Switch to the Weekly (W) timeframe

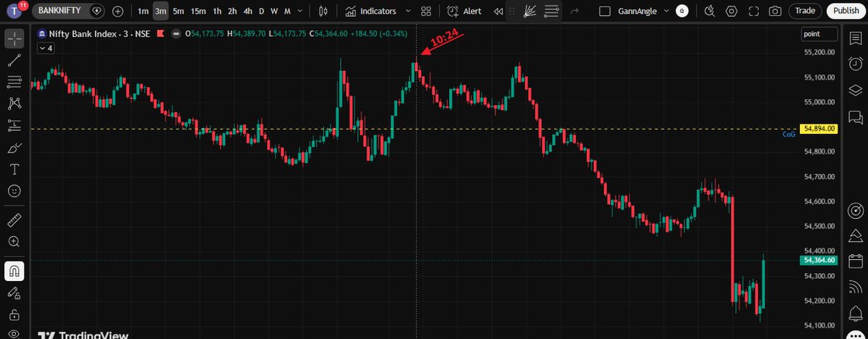pyautogui.click(x=274, y=11)
